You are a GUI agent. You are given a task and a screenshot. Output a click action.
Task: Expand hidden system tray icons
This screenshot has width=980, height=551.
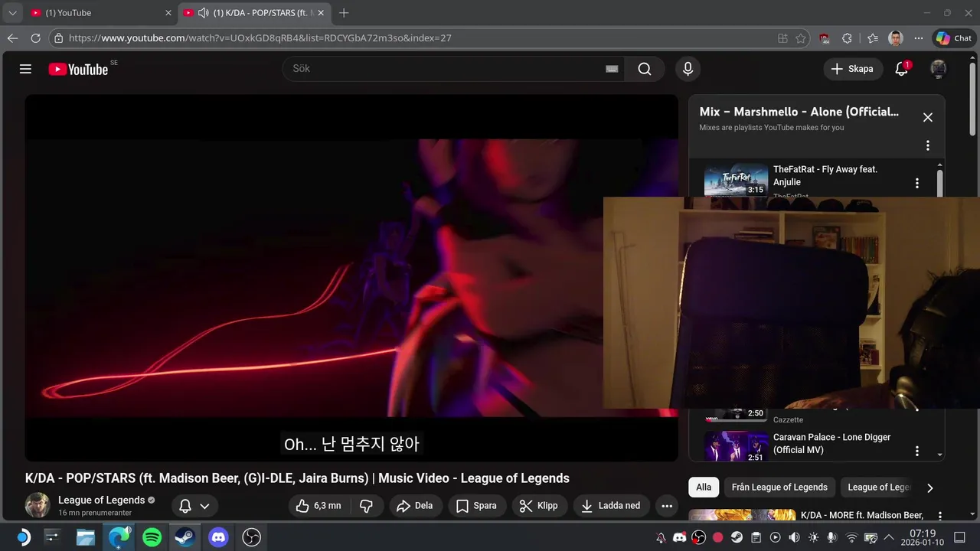889,537
